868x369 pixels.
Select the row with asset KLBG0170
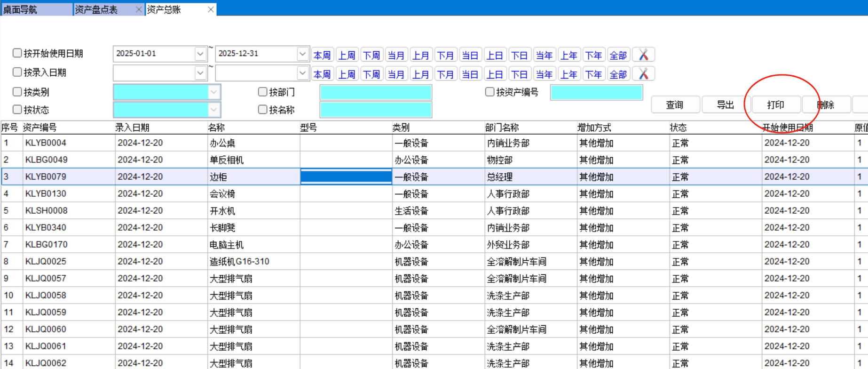pyautogui.click(x=46, y=244)
